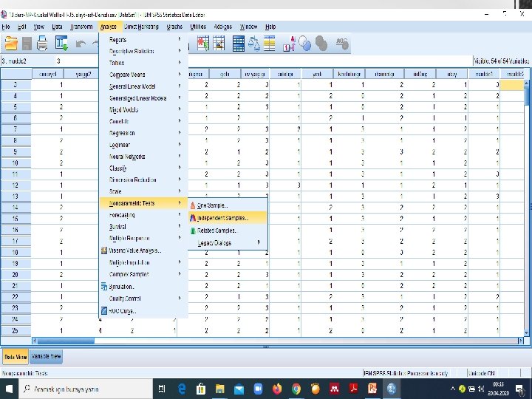Screen dimensions: 532x399
Task: Select row header 12 in data grid
Action: pos(16,185)
